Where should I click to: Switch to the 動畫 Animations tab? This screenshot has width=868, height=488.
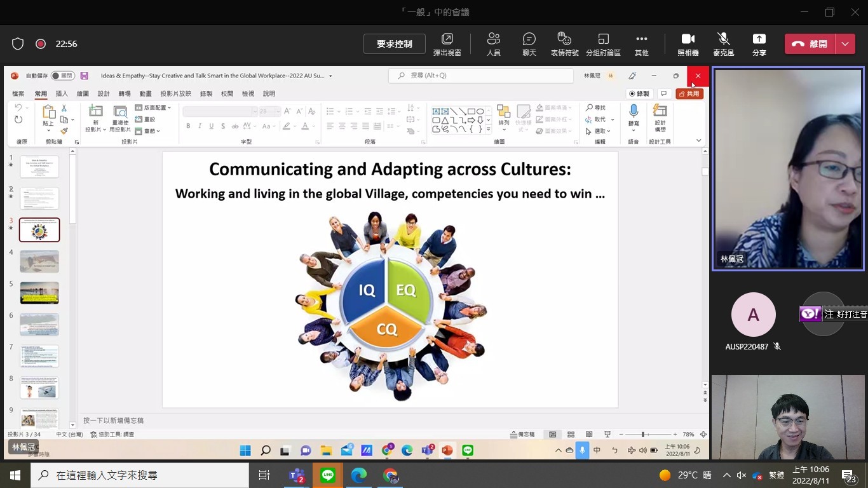coord(146,93)
